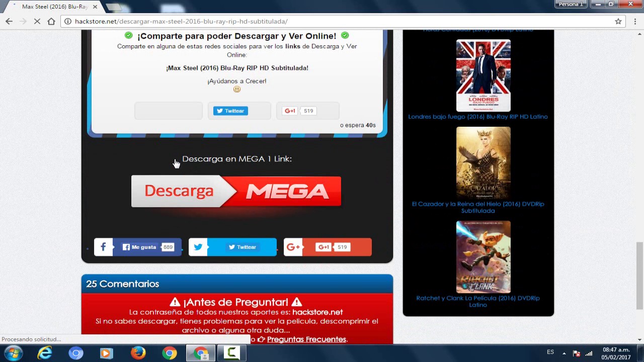
Task: Click the Descarga MEGA download banner
Action: coord(236,191)
